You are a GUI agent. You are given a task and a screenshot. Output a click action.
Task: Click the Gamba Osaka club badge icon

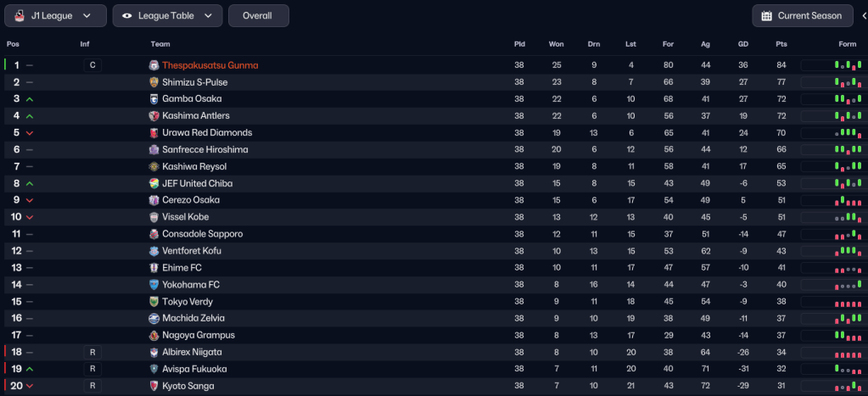pyautogui.click(x=154, y=99)
